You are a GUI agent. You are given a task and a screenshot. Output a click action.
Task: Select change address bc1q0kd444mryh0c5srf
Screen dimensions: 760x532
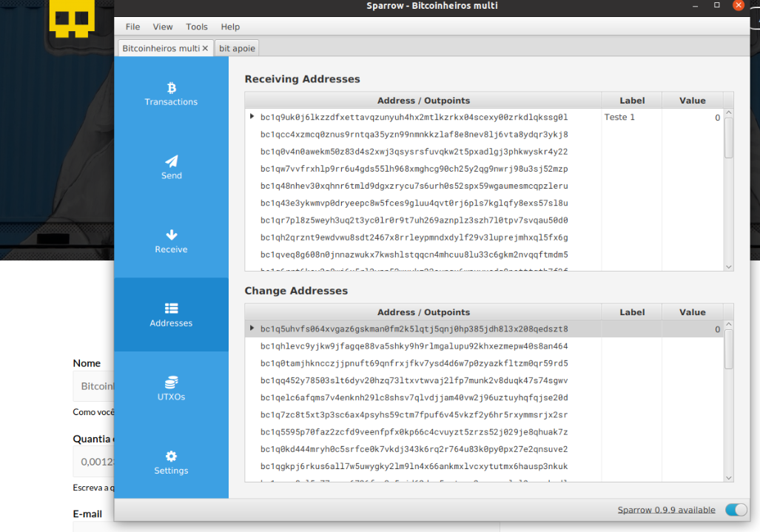(x=414, y=449)
